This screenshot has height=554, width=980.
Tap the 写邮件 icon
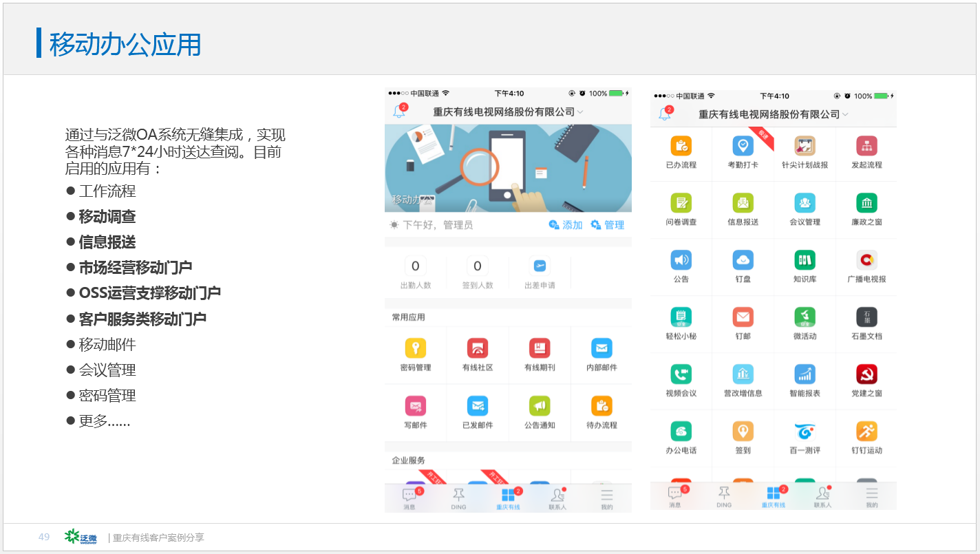pos(415,405)
